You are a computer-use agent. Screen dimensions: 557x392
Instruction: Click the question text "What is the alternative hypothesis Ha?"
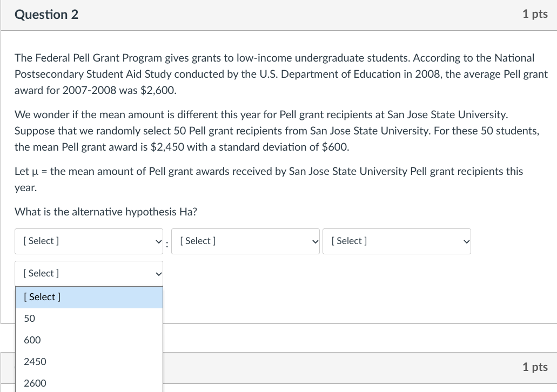105,212
